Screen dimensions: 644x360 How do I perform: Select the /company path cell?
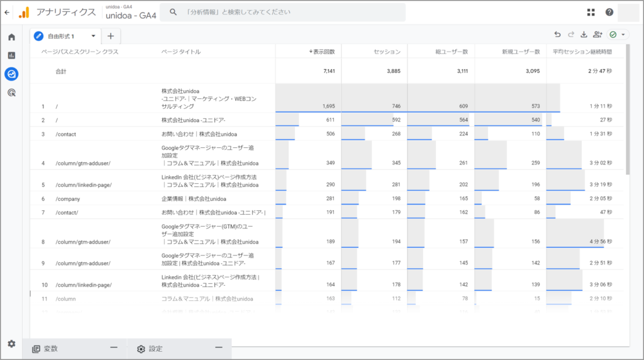pyautogui.click(x=68, y=199)
